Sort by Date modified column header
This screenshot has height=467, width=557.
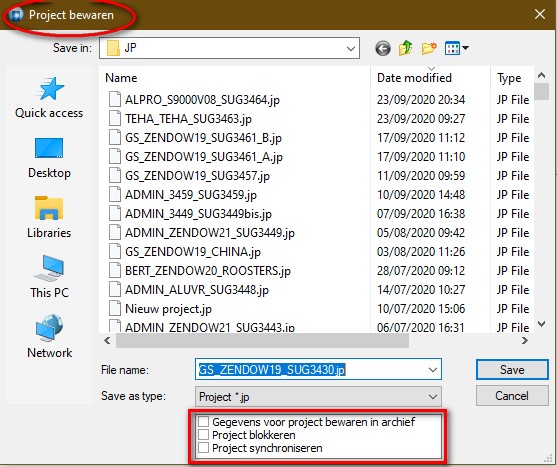pos(414,78)
